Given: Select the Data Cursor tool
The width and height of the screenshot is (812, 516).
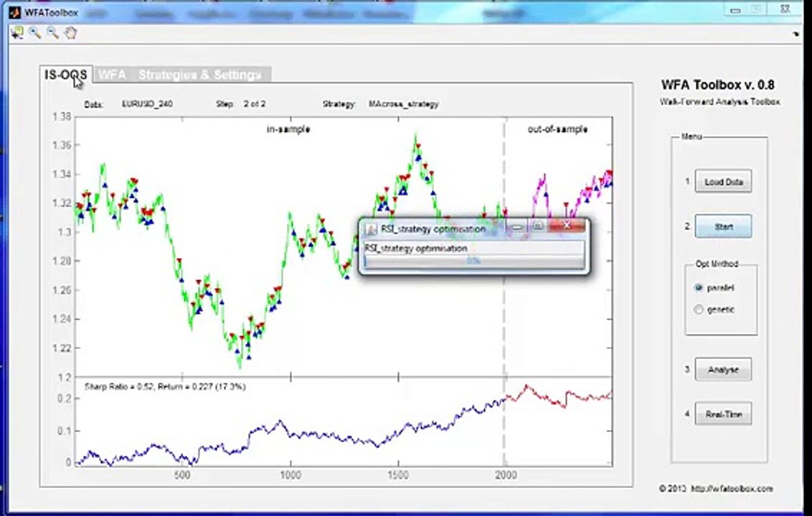Looking at the screenshot, I should [17, 33].
